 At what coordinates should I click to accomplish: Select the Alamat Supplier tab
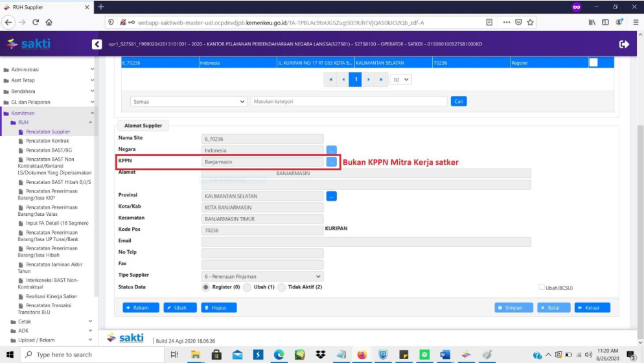point(143,125)
